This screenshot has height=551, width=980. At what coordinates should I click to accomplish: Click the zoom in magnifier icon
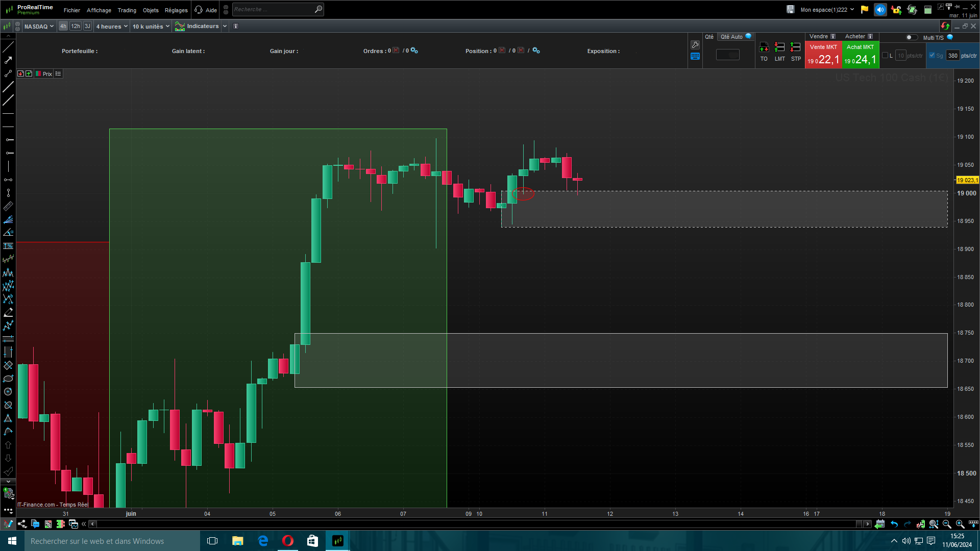[960, 524]
